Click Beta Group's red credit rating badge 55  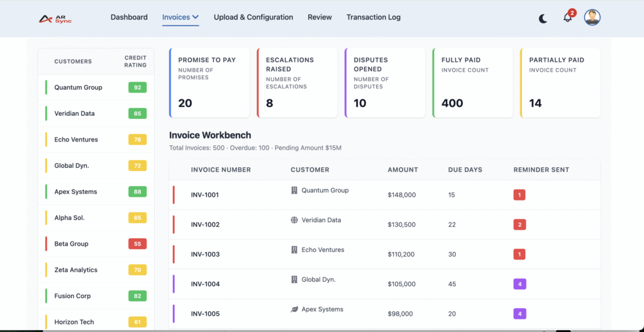pyautogui.click(x=137, y=244)
